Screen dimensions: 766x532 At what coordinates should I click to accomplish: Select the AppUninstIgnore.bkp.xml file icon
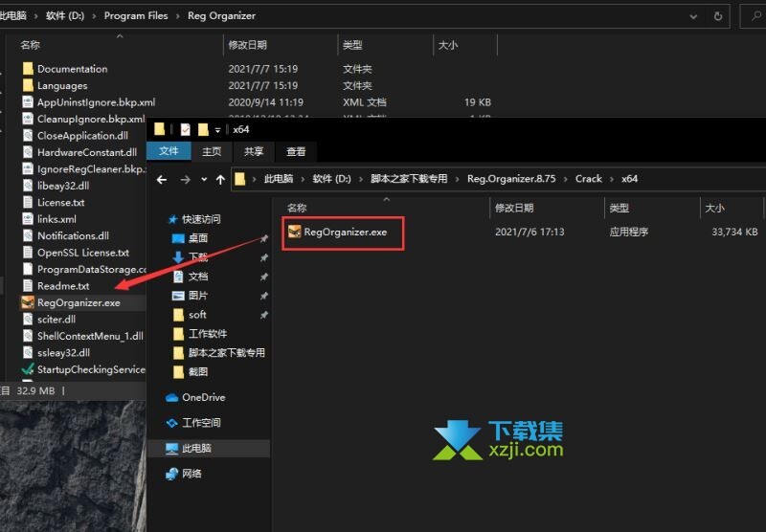[x=28, y=102]
